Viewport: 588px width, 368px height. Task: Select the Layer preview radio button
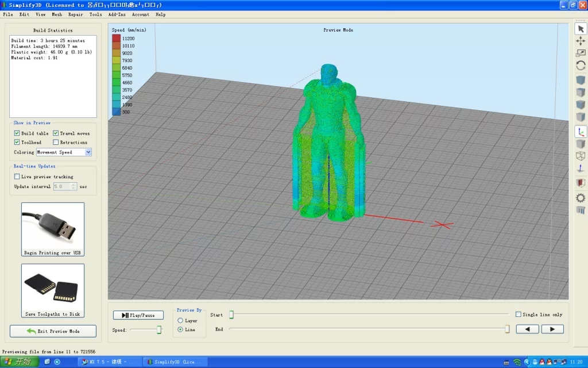point(180,320)
